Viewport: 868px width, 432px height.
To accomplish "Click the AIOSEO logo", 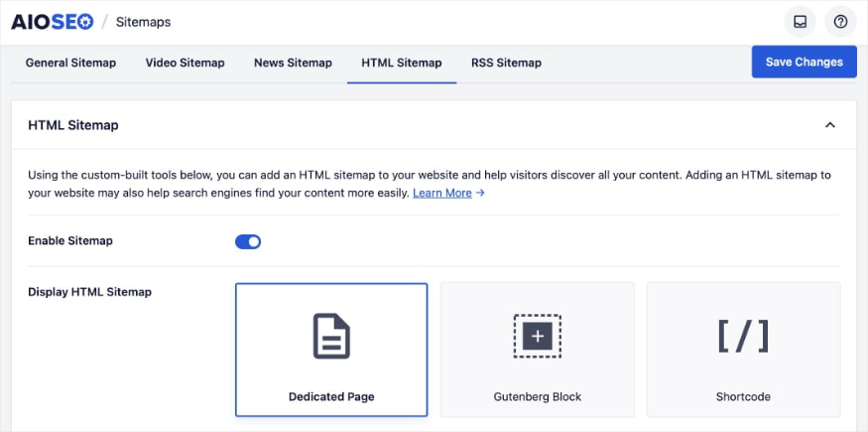I will pyautogui.click(x=52, y=22).
